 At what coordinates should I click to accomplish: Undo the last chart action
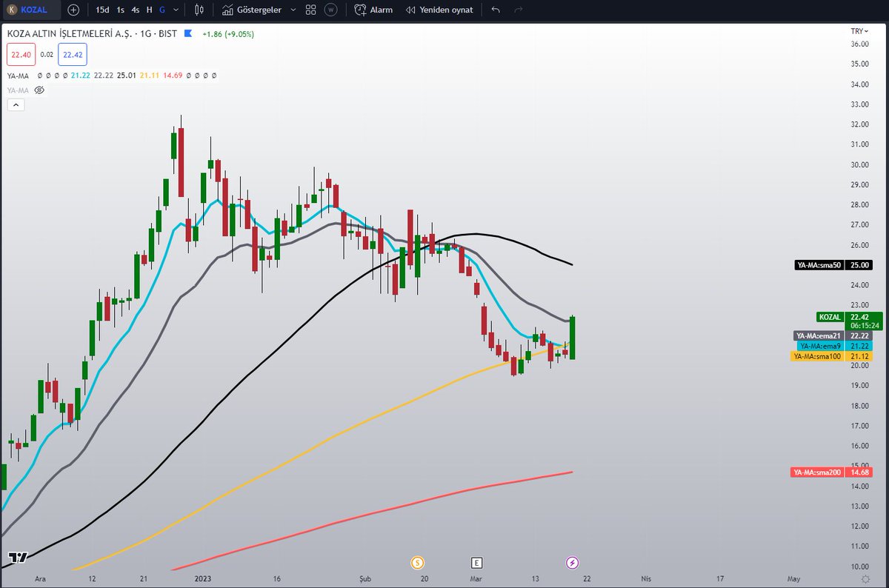pyautogui.click(x=496, y=10)
